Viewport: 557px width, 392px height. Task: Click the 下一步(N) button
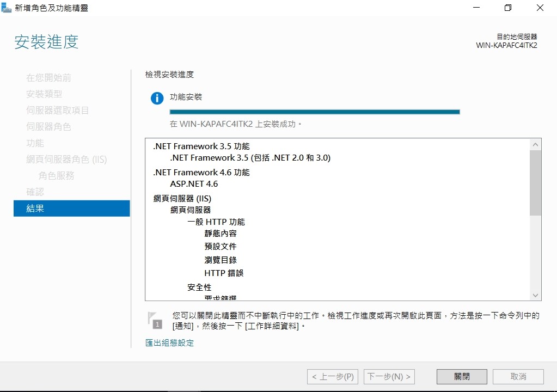point(389,376)
